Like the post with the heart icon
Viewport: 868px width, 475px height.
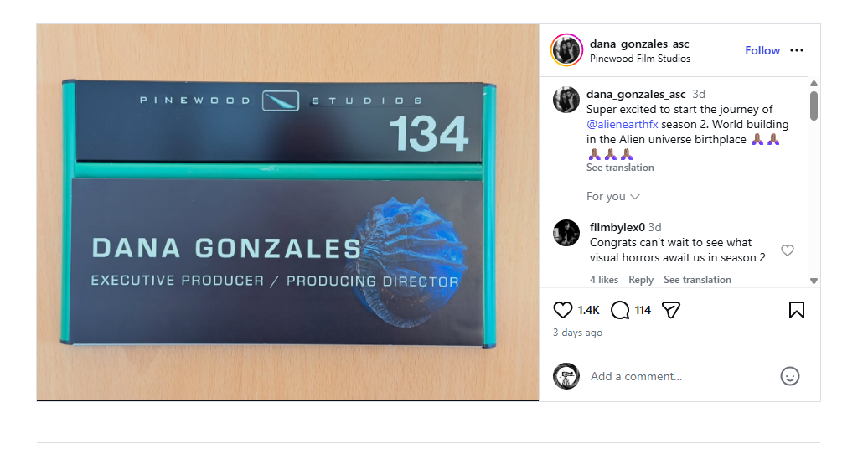click(562, 310)
